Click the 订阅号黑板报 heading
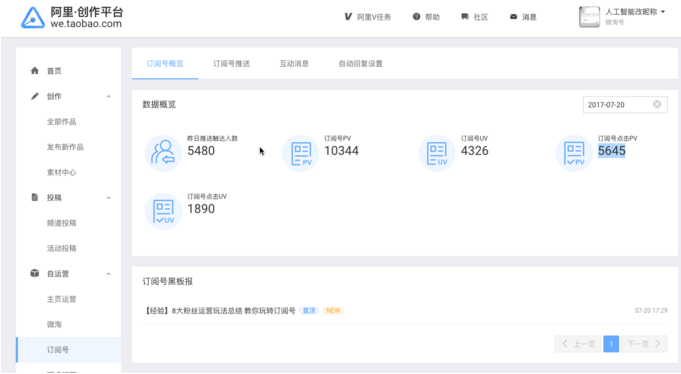Viewport: 681px width, 374px height. click(168, 281)
